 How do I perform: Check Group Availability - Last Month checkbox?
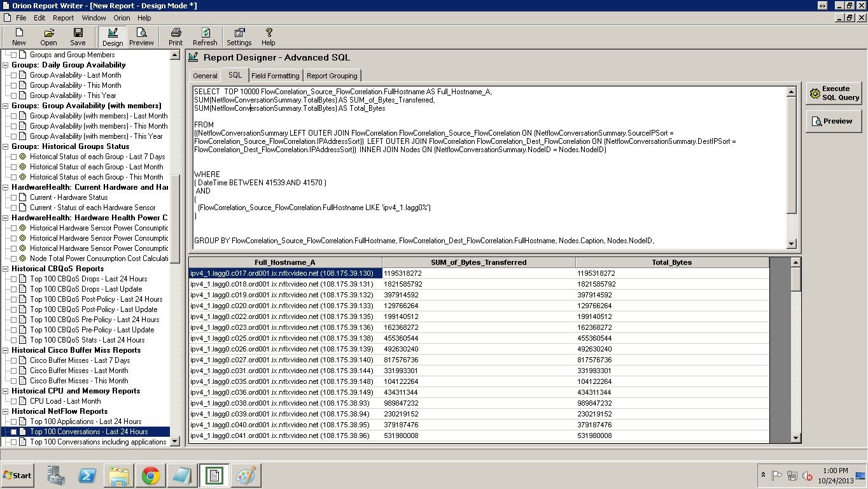14,75
